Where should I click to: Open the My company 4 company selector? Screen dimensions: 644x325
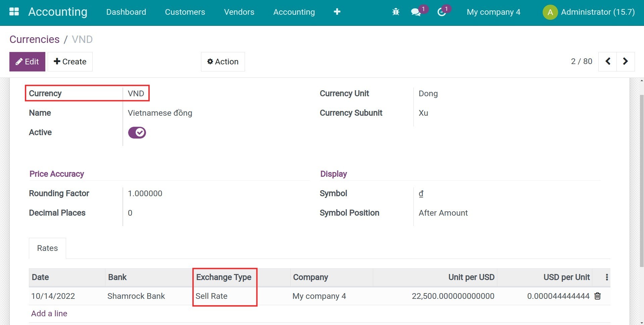point(493,12)
